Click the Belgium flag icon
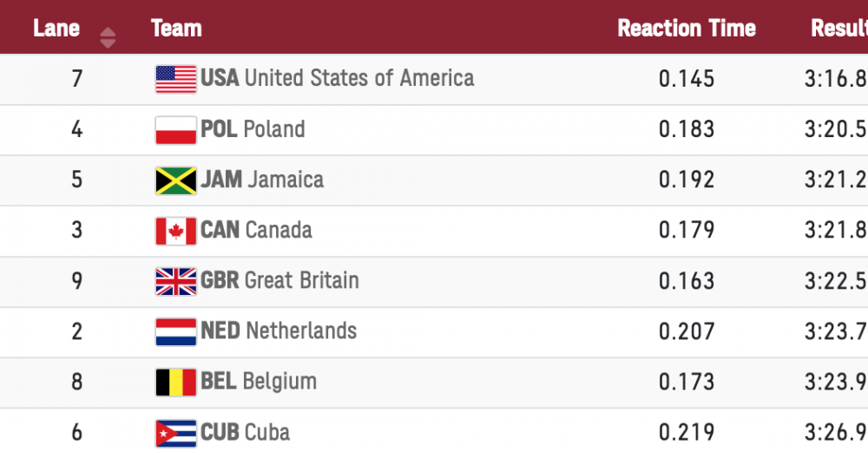 point(175,382)
